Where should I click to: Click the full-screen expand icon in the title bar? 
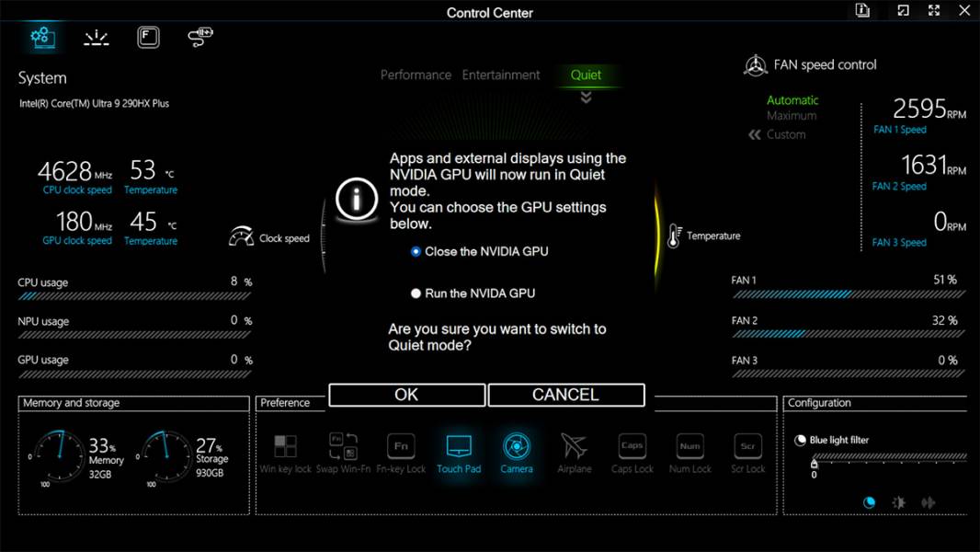click(x=934, y=10)
